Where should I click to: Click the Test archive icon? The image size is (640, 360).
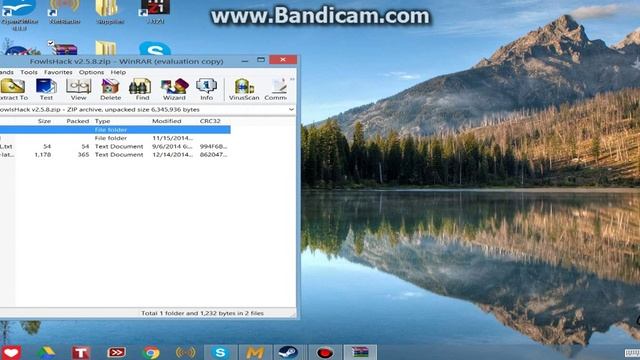46,89
